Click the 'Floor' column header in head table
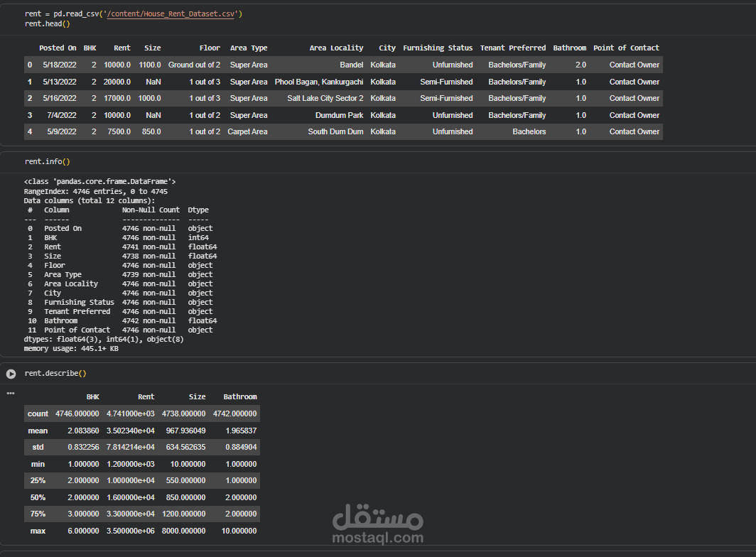The width and height of the screenshot is (756, 557). (210, 48)
